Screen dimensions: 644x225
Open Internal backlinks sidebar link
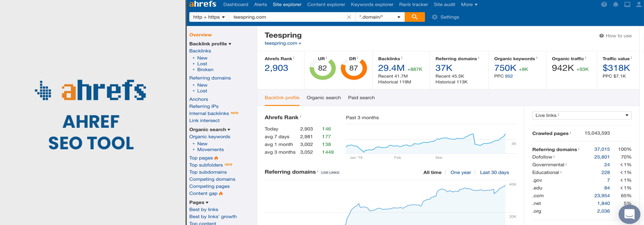pyautogui.click(x=209, y=114)
